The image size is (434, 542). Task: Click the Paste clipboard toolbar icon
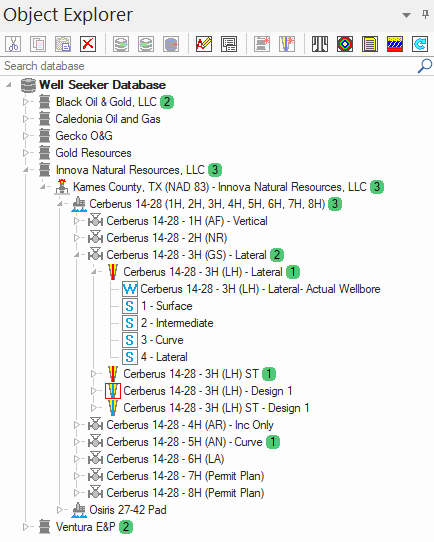[x=63, y=44]
